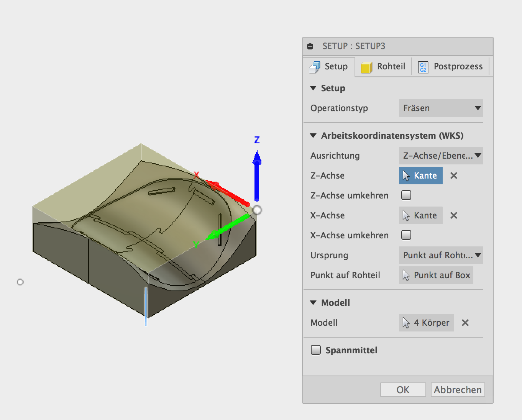Collapse the Arbeitskoordinatensystem (WKS) section
Screen dimensions: 522x420
pos(314,136)
